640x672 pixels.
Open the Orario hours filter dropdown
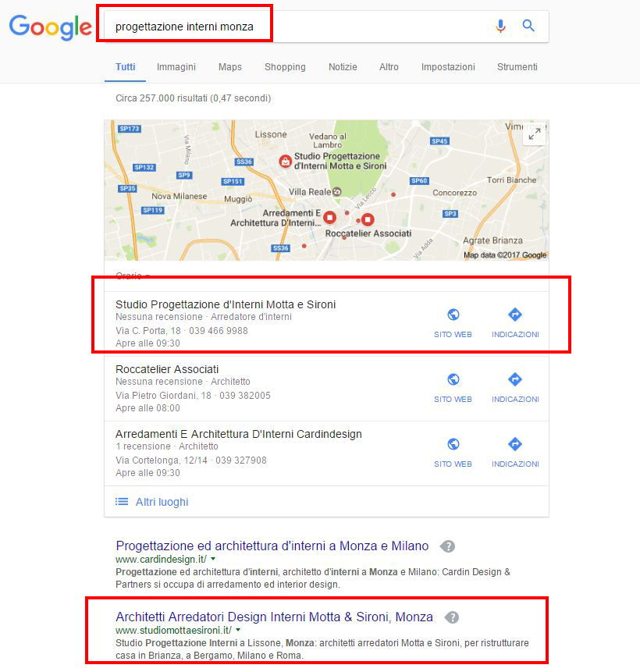(x=133, y=275)
